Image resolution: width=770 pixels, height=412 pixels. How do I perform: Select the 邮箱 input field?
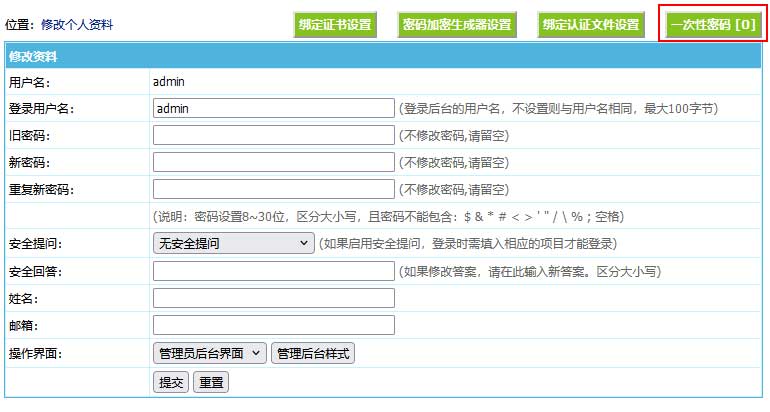pyautogui.click(x=273, y=325)
